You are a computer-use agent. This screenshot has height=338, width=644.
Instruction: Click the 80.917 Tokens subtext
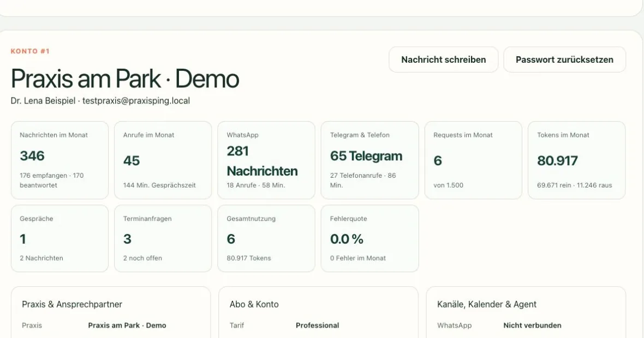249,258
